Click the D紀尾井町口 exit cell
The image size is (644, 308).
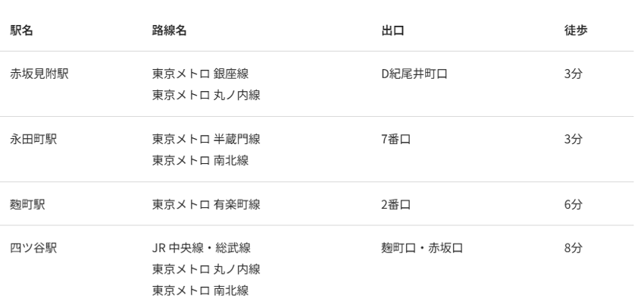tap(414, 74)
